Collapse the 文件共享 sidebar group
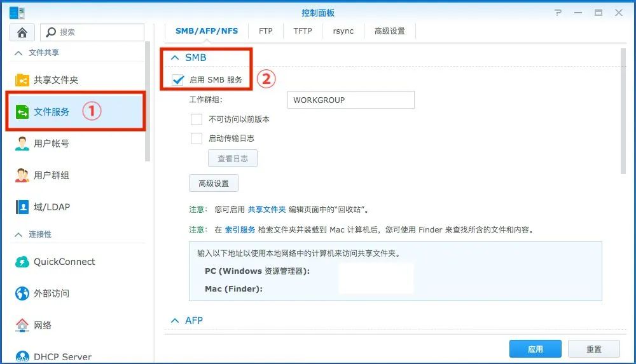The width and height of the screenshot is (636, 364). pos(18,53)
